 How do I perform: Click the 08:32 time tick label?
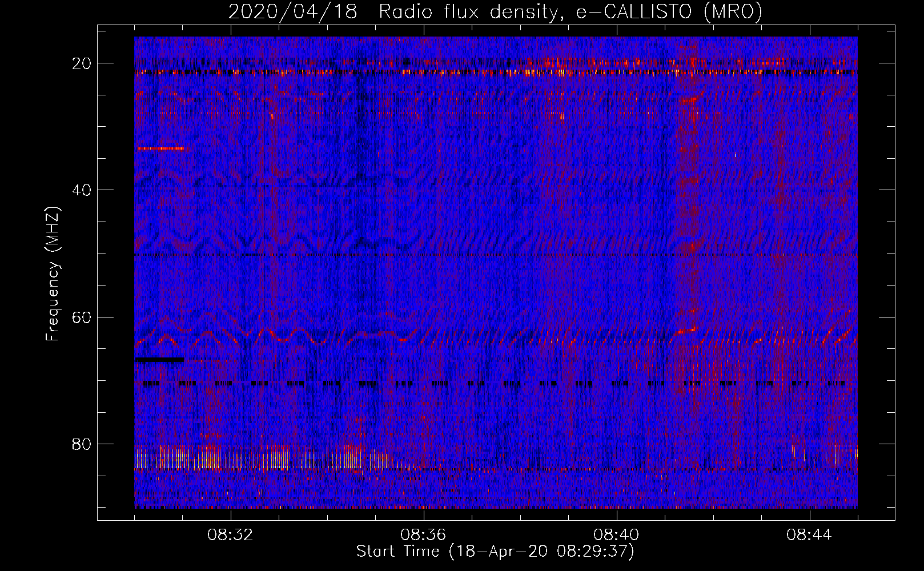tap(230, 535)
